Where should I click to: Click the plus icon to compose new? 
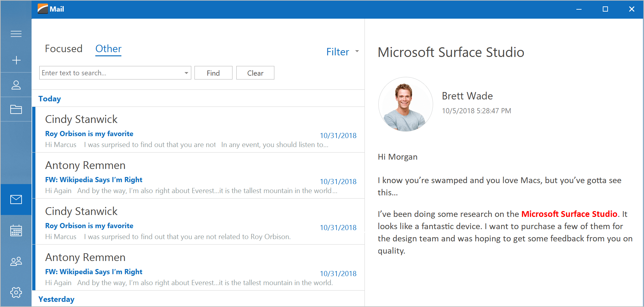(x=16, y=60)
